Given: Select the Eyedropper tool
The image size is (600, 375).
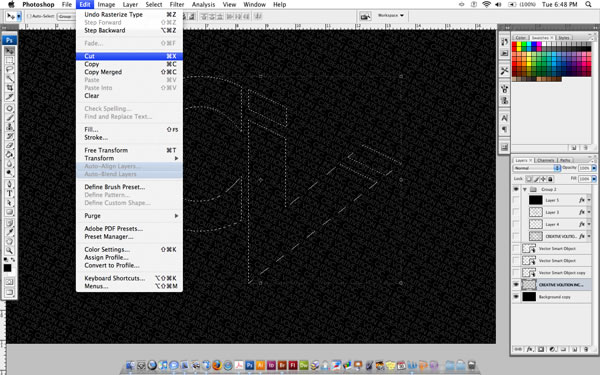Looking at the screenshot, I should tap(10, 232).
